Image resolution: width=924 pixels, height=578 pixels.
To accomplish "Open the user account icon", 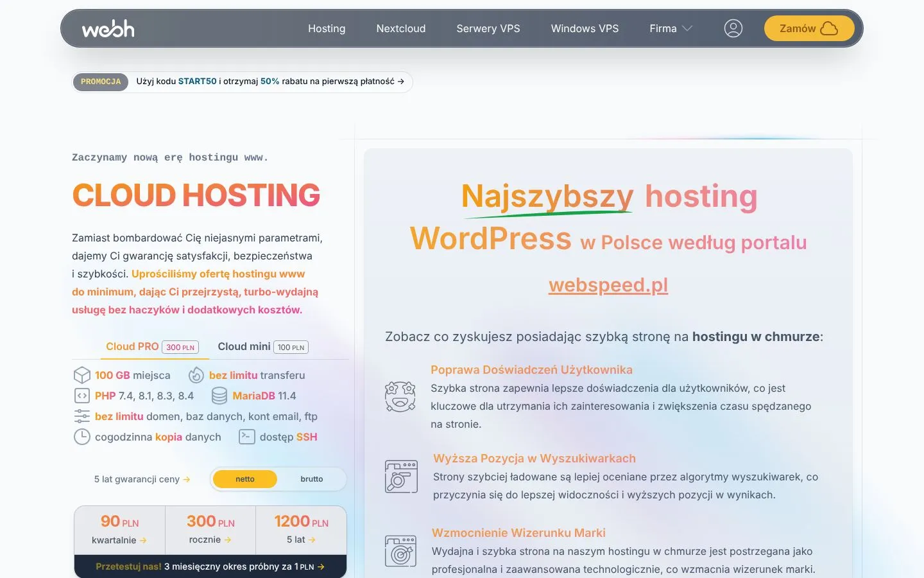I will 733,28.
